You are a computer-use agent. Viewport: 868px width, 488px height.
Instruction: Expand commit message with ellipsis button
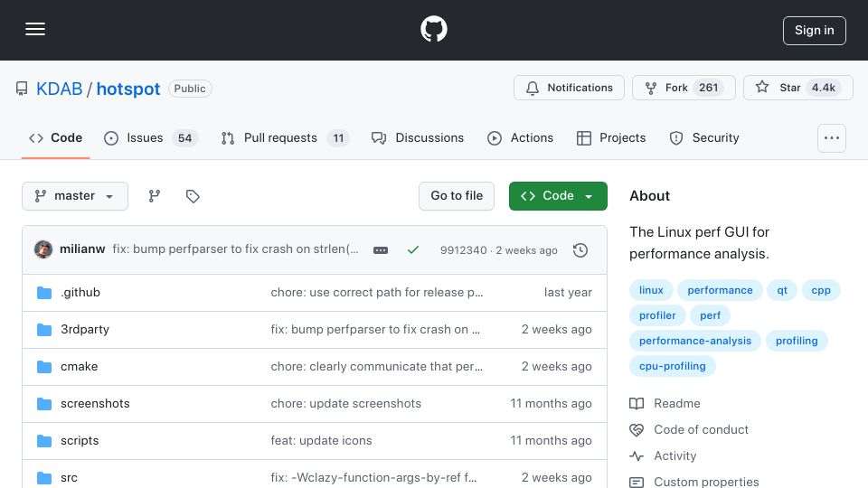(381, 250)
